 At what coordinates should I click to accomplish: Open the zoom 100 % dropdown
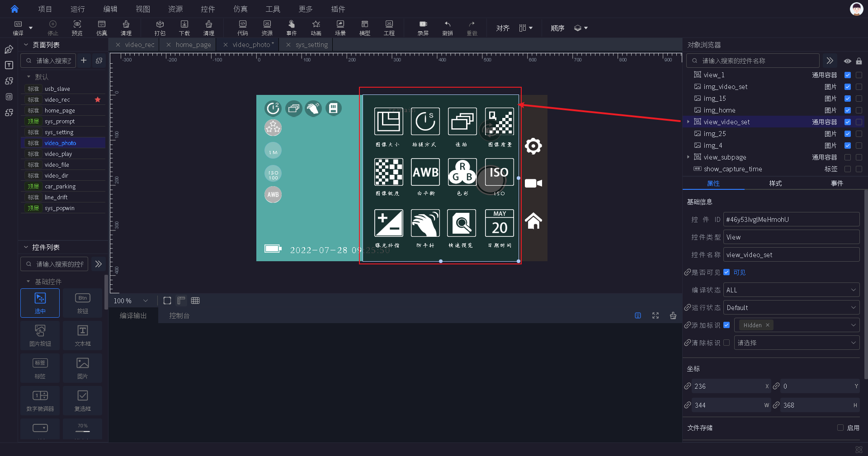131,301
